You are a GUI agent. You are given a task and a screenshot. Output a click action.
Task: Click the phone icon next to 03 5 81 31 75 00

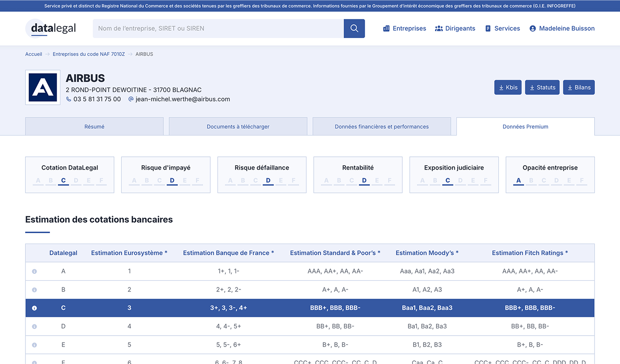point(68,99)
